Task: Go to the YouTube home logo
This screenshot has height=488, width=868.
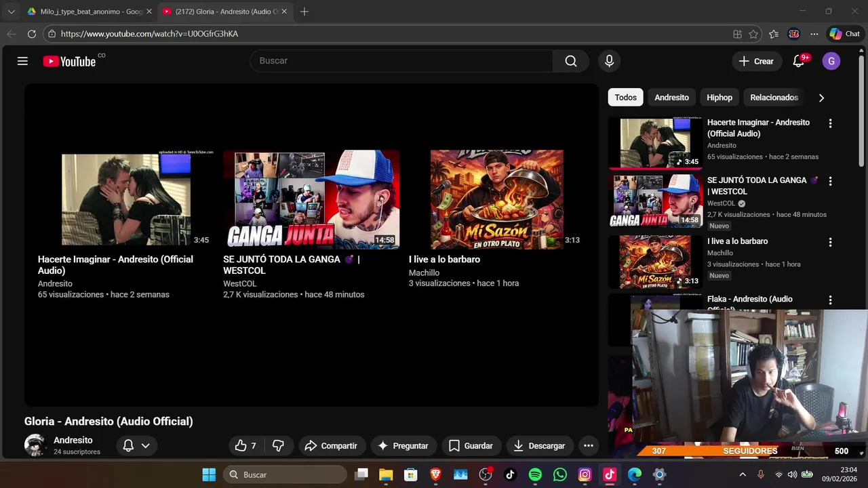Action: click(x=70, y=61)
